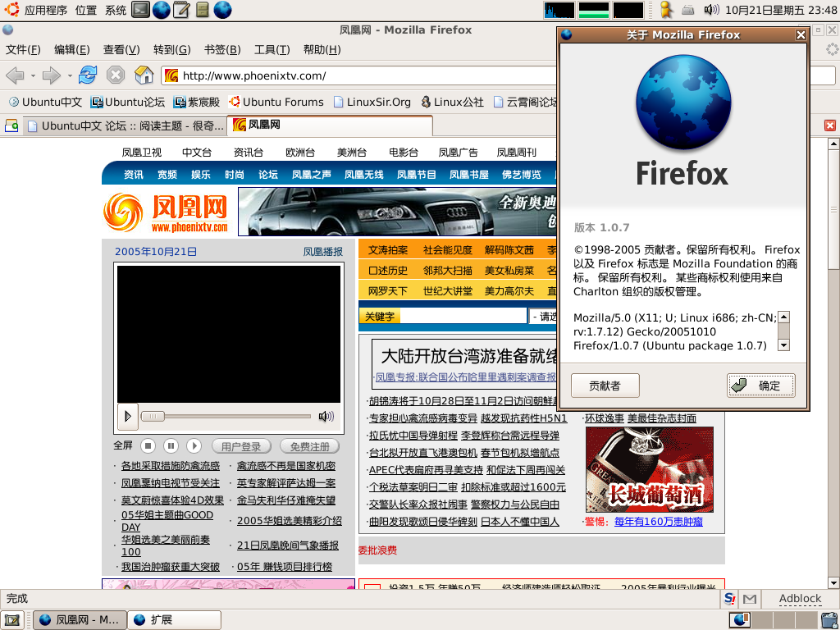Close the current tab with the red X
The width and height of the screenshot is (840, 630).
click(x=830, y=126)
